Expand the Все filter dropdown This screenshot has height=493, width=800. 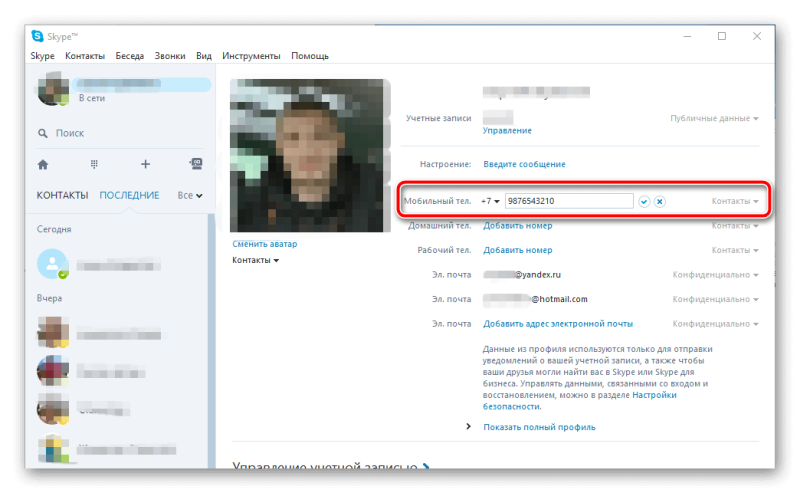tap(190, 195)
